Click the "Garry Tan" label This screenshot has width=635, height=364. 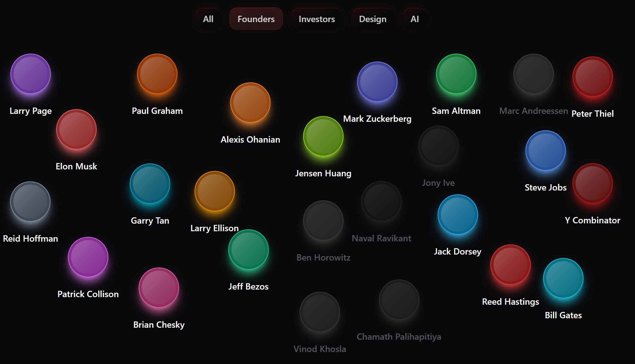click(150, 221)
